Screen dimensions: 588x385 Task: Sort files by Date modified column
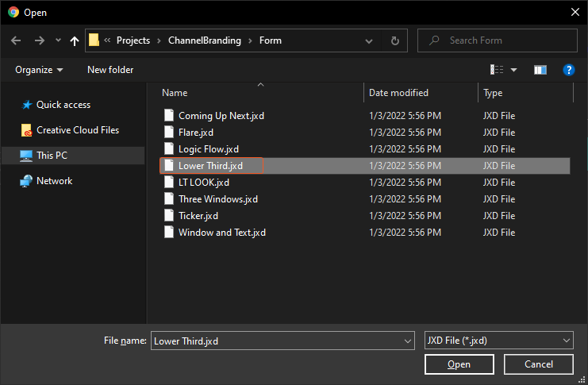[x=398, y=93]
